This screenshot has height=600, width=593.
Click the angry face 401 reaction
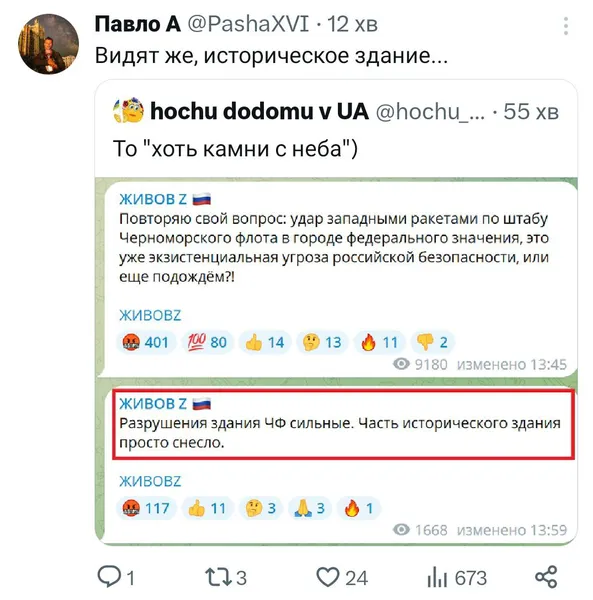pos(146,342)
